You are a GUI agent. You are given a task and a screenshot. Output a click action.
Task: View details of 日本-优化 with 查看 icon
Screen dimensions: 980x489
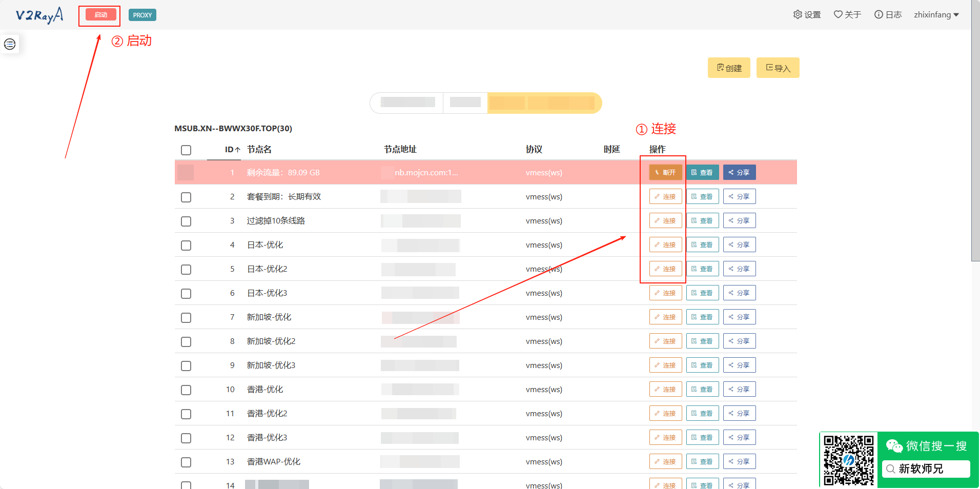[702, 244]
